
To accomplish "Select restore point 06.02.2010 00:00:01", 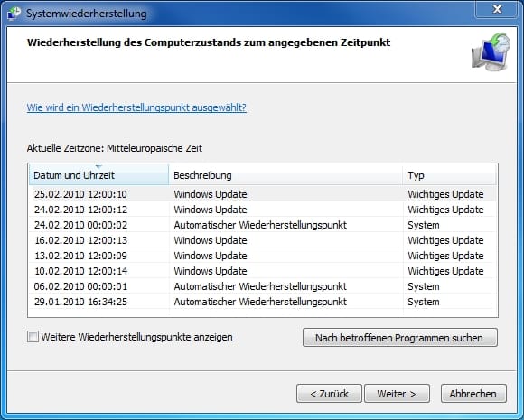I will 262,286.
